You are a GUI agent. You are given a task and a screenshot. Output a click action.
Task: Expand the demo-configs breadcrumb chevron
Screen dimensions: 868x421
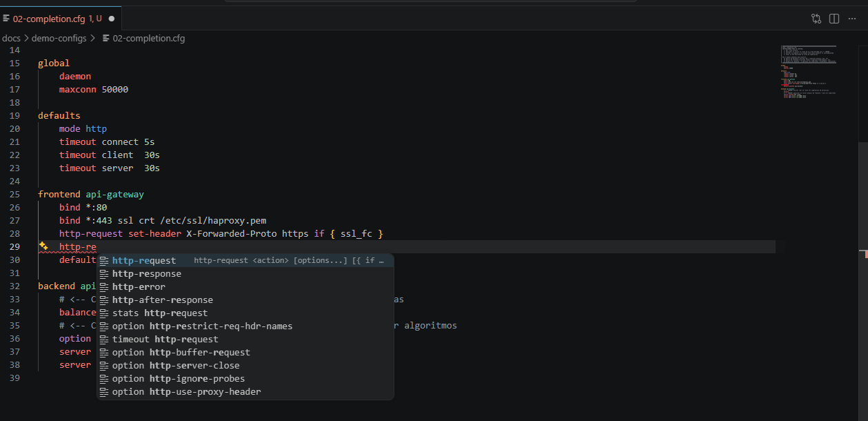[93, 38]
